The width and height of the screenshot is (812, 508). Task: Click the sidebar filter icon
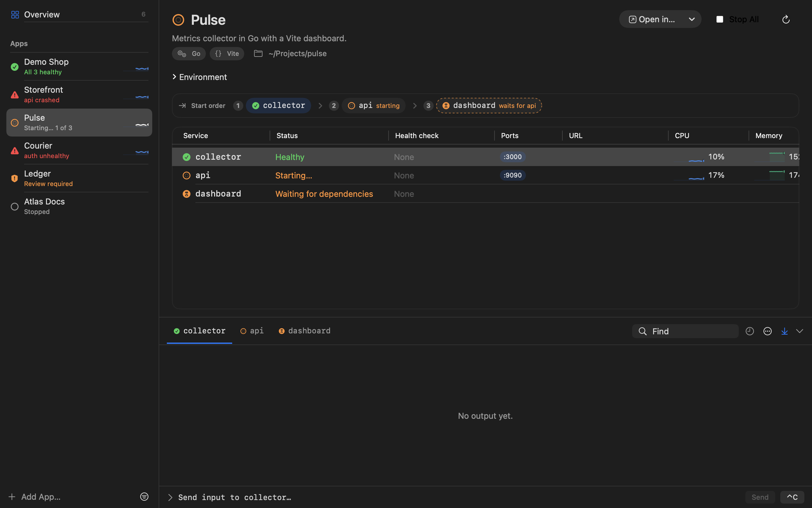tap(144, 497)
